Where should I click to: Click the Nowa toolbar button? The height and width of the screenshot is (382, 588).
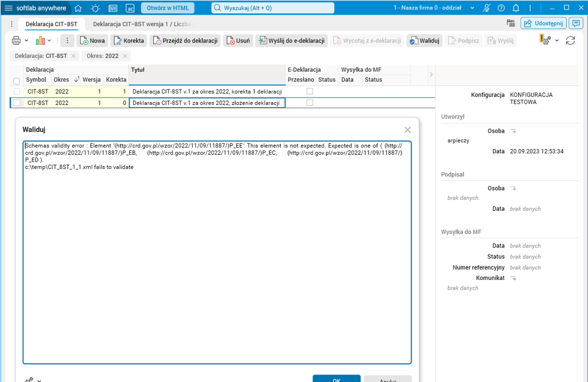(92, 40)
